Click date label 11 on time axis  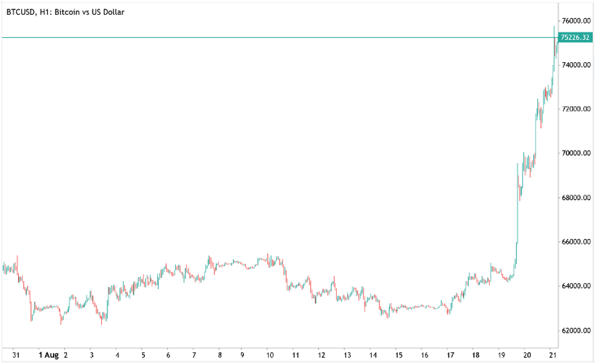[296, 355]
